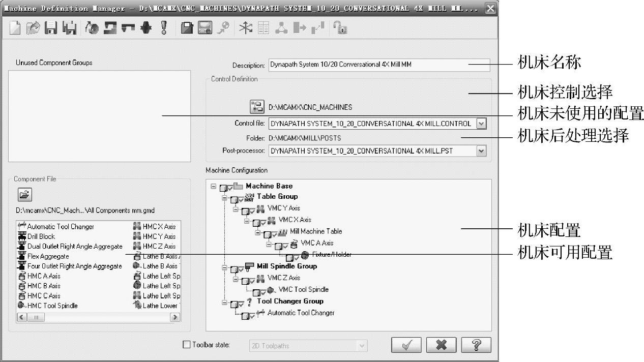Click the question mark help button
The width and height of the screenshot is (644, 362).
coord(476,345)
